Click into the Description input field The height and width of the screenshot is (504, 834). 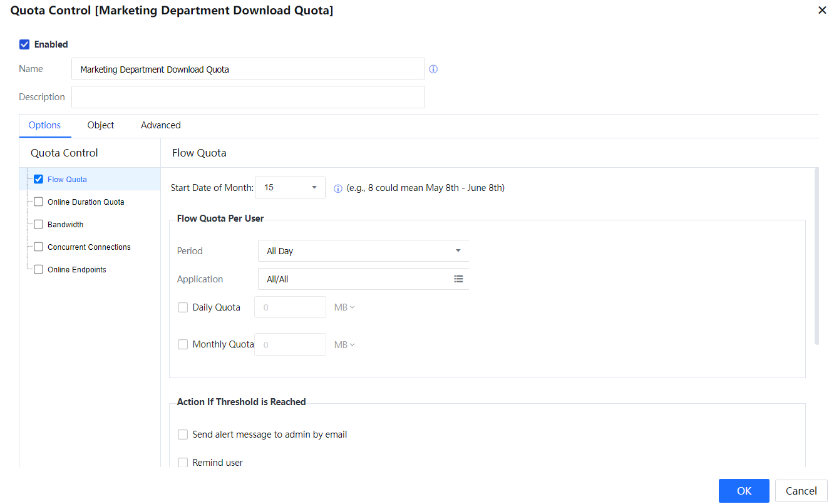click(x=248, y=97)
